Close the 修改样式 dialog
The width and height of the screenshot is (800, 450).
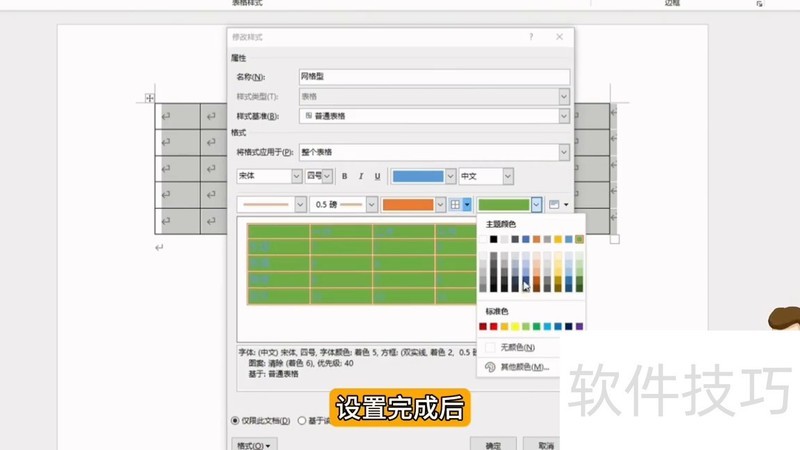coord(560,37)
